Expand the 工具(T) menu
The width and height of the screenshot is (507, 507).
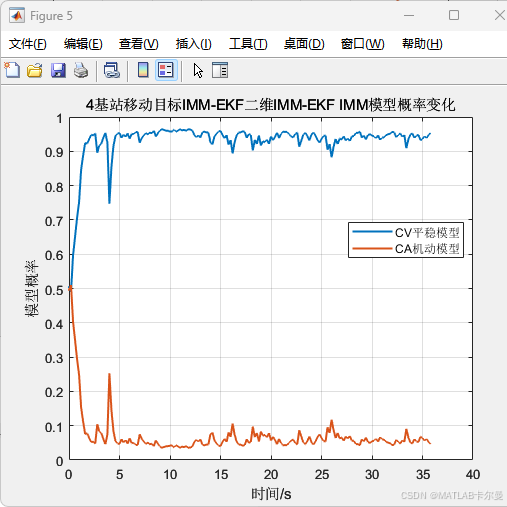(x=248, y=44)
